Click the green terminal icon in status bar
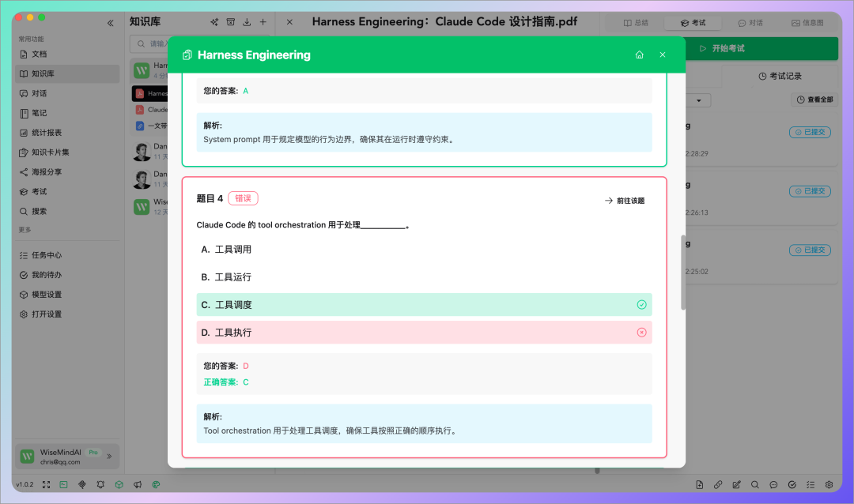The height and width of the screenshot is (504, 854). click(x=64, y=484)
